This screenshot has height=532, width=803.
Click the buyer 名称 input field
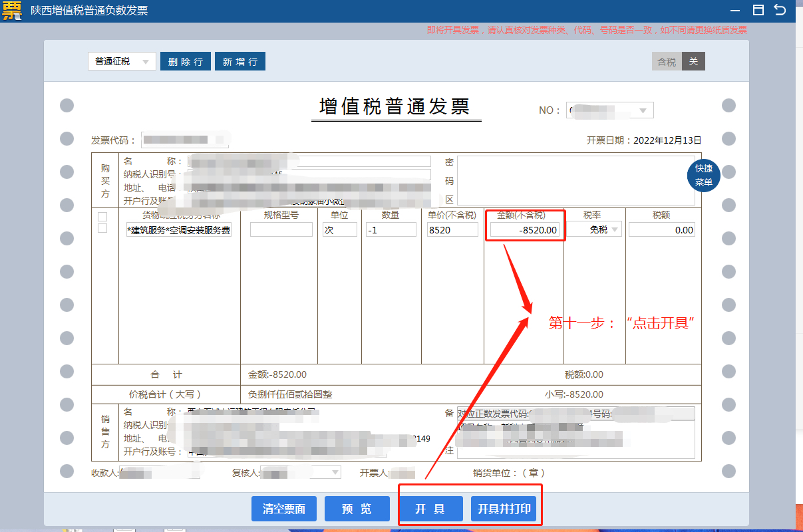tap(309, 161)
